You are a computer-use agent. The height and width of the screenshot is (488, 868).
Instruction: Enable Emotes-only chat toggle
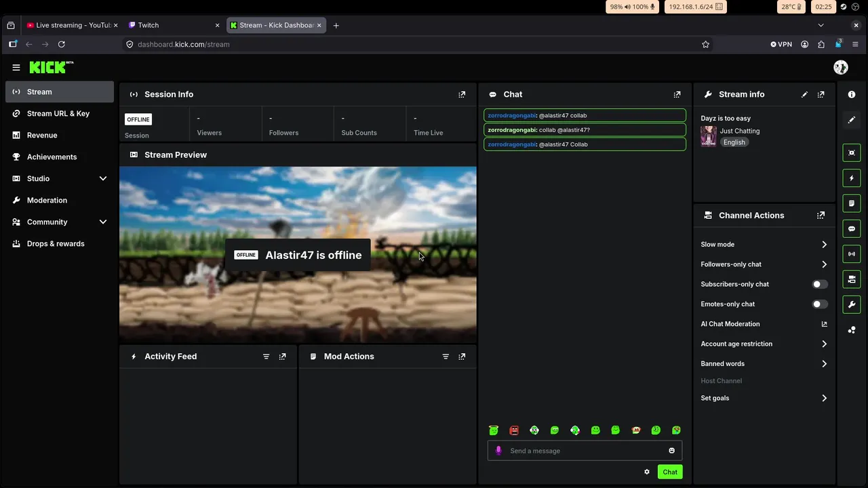[x=820, y=304]
